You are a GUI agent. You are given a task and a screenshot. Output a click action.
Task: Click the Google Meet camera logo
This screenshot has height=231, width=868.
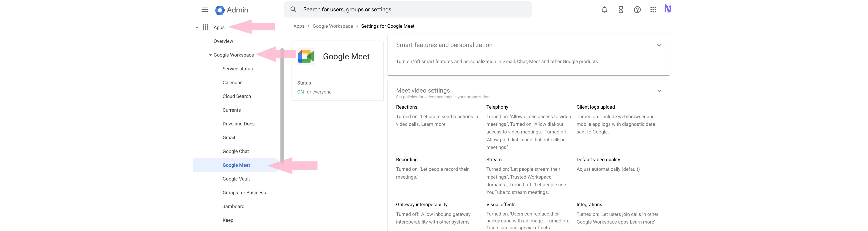pos(306,56)
